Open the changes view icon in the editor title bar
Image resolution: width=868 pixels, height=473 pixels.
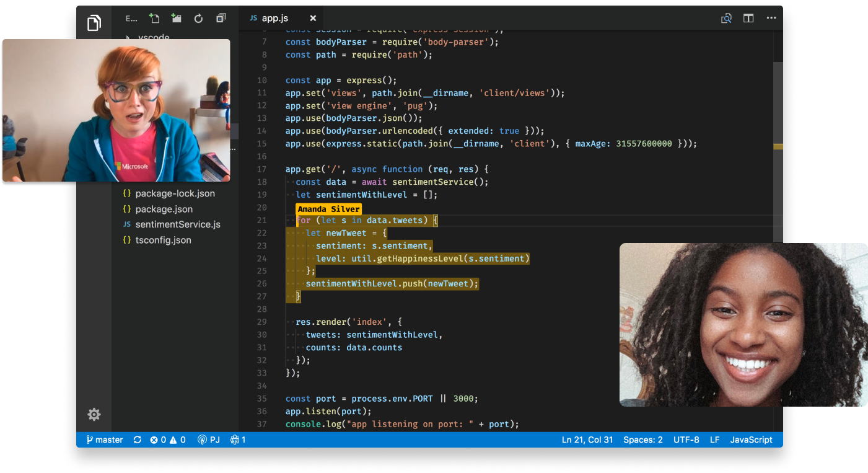coord(726,19)
